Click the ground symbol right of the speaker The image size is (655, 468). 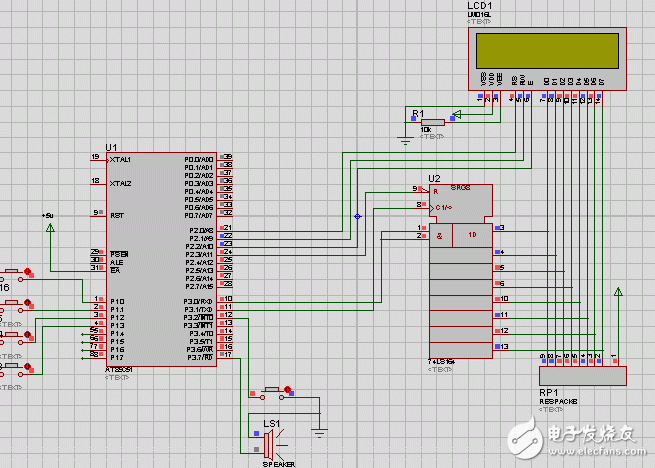pyautogui.click(x=320, y=431)
